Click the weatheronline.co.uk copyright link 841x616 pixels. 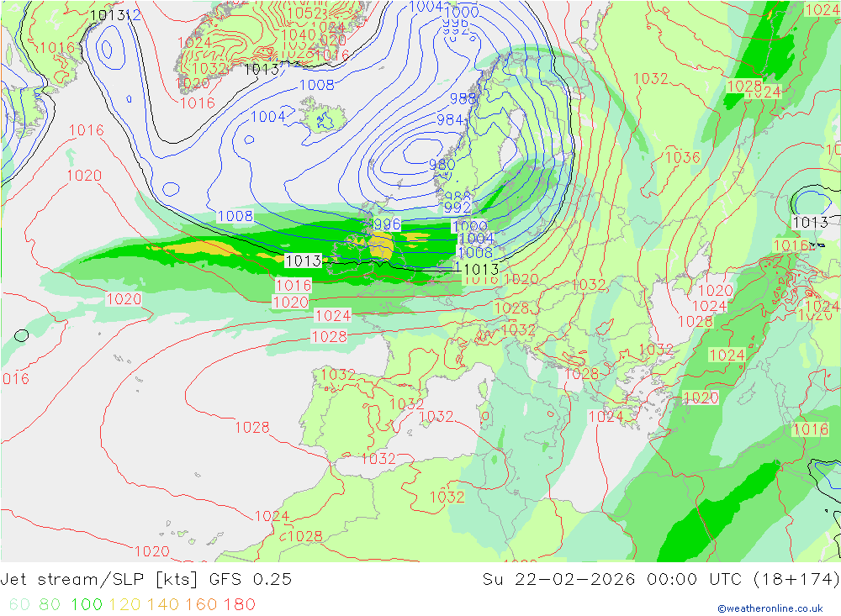coord(770,608)
